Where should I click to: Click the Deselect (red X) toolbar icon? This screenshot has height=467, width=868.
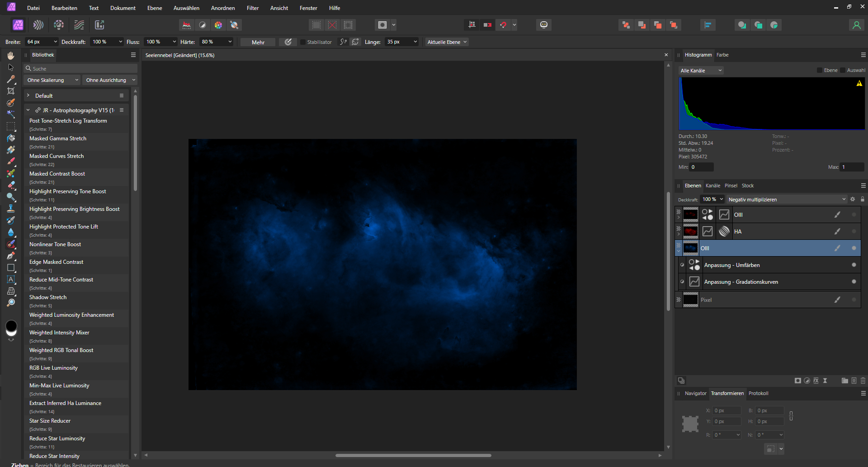[332, 25]
